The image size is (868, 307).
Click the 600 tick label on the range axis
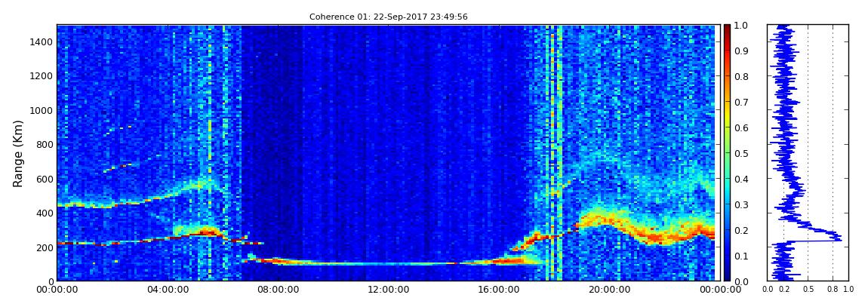tap(45, 179)
